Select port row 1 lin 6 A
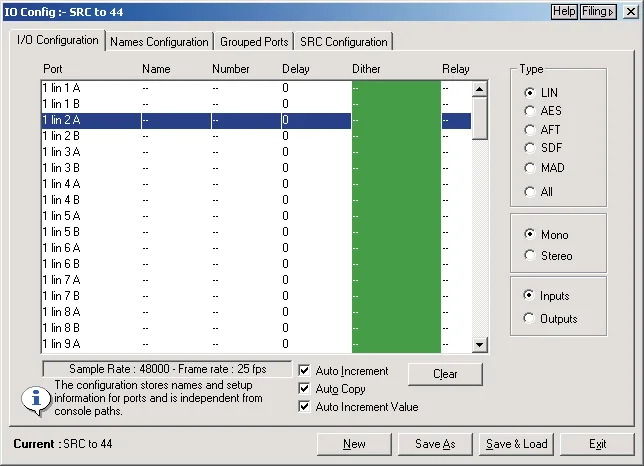 coord(256,248)
